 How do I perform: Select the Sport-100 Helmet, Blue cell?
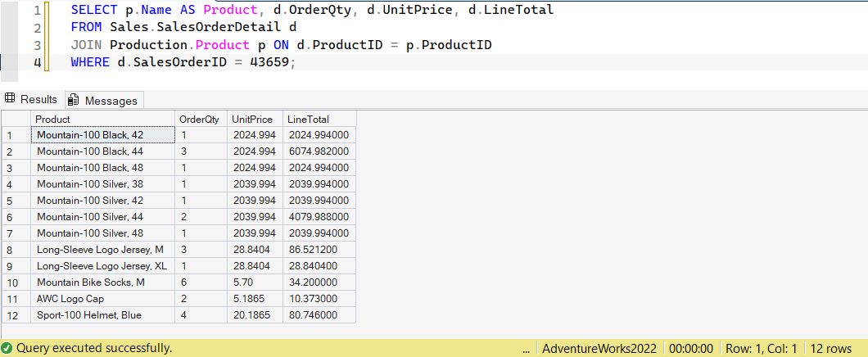[103, 315]
